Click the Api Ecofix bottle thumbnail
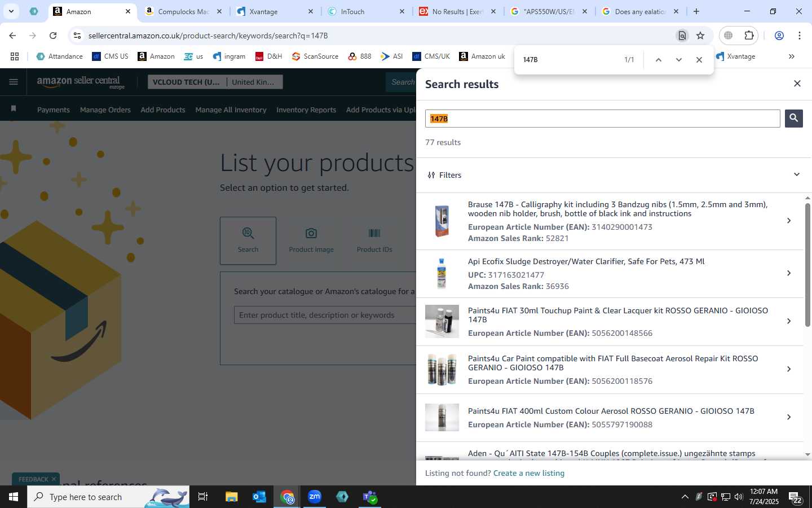The height and width of the screenshot is (508, 812). pyautogui.click(x=442, y=273)
